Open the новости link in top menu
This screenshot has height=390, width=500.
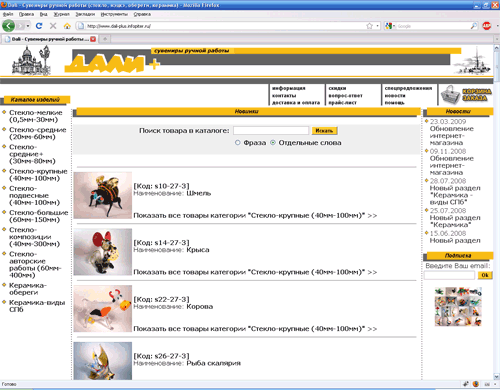(x=395, y=96)
